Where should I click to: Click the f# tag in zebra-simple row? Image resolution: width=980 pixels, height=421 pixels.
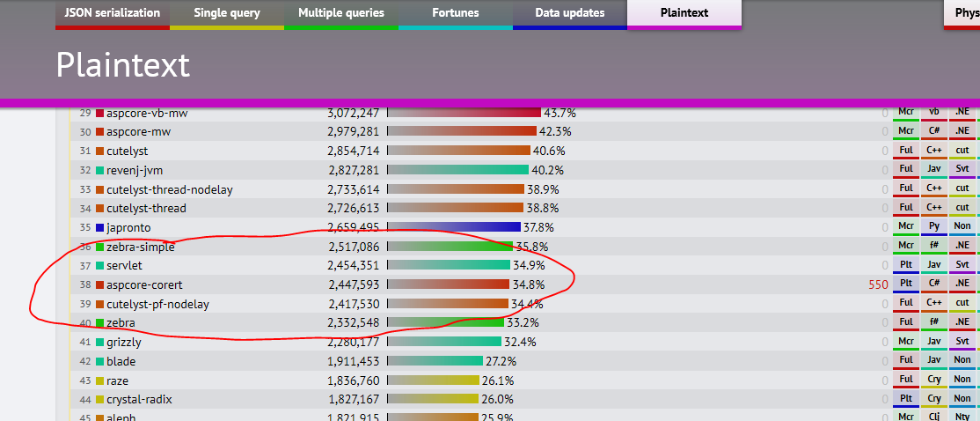pos(934,247)
